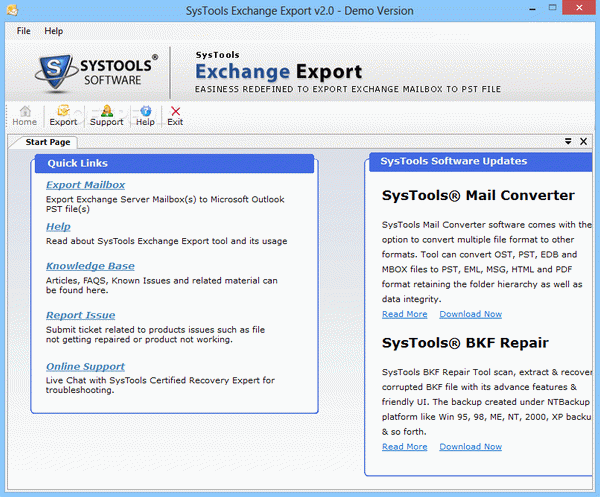This screenshot has height=497, width=600.
Task: Click the SysTools Software Updates header
Action: point(481,161)
